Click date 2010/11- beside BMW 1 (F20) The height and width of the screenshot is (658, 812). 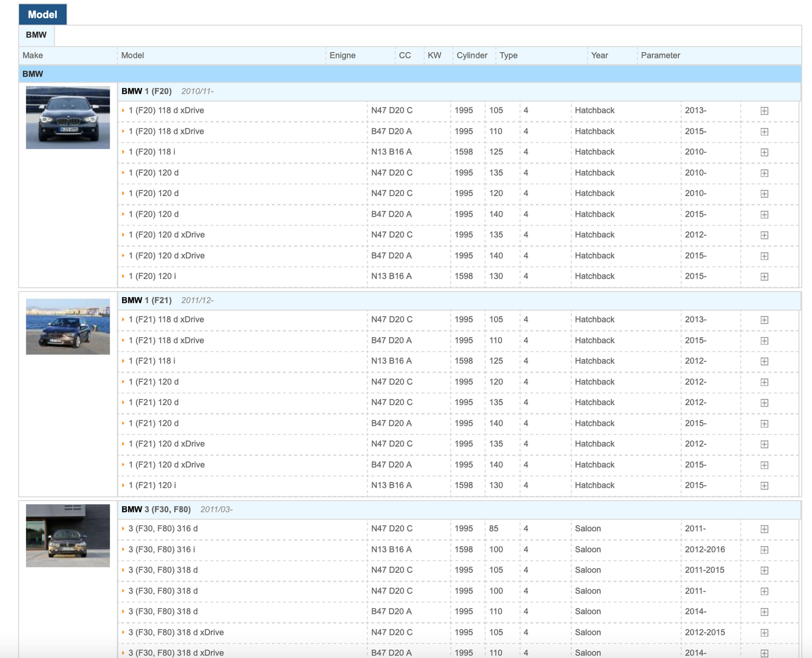(197, 91)
